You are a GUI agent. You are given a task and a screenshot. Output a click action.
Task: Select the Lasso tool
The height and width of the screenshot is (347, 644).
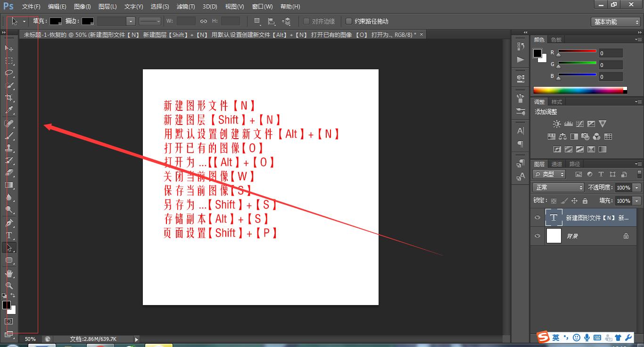coord(9,73)
